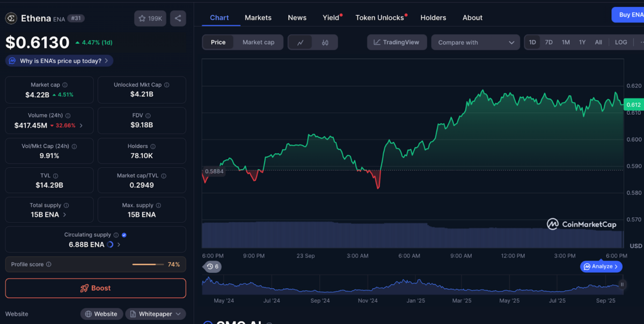Viewport: 644px width, 324px height.
Task: Expand Volume (24h) details chevron
Action: click(x=81, y=126)
